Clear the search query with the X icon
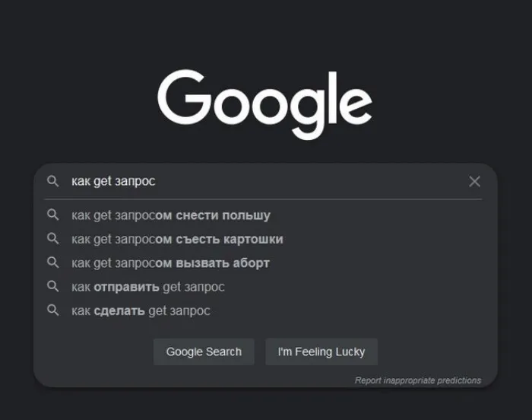The width and height of the screenshot is (532, 420). pos(474,181)
